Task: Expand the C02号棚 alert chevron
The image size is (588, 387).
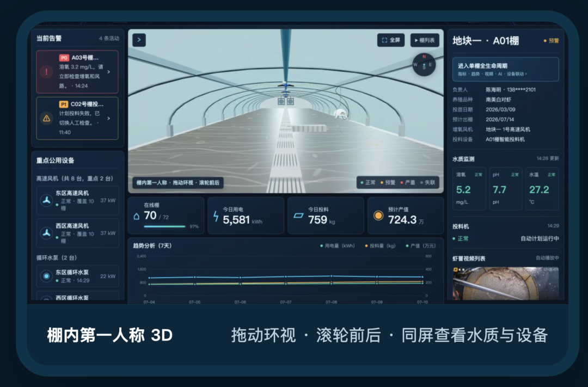Action: pos(109,119)
